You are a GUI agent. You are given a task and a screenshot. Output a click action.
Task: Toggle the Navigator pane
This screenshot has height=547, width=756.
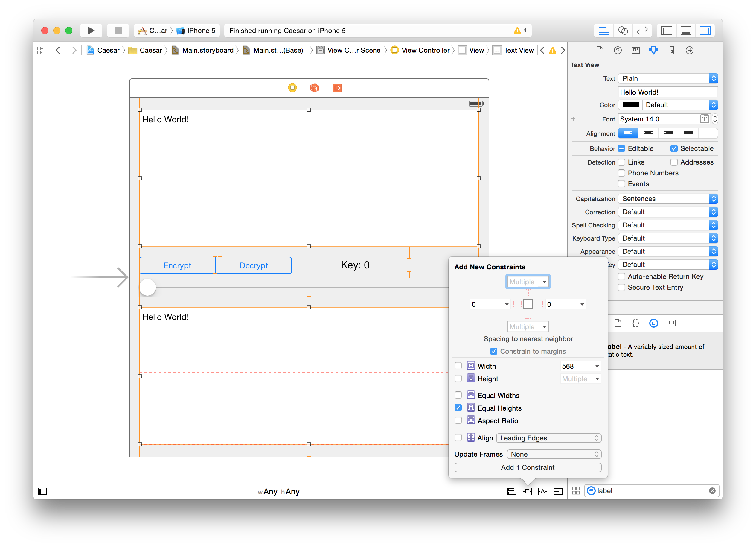pos(667,31)
